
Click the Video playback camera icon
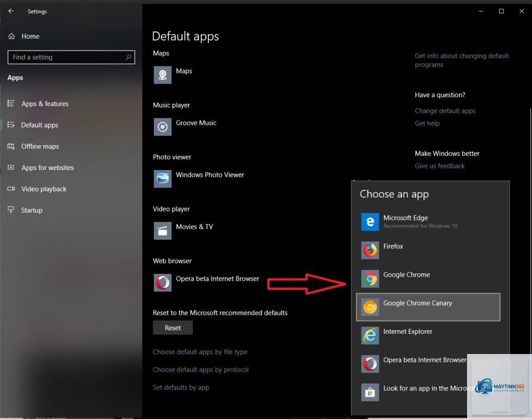coord(11,189)
